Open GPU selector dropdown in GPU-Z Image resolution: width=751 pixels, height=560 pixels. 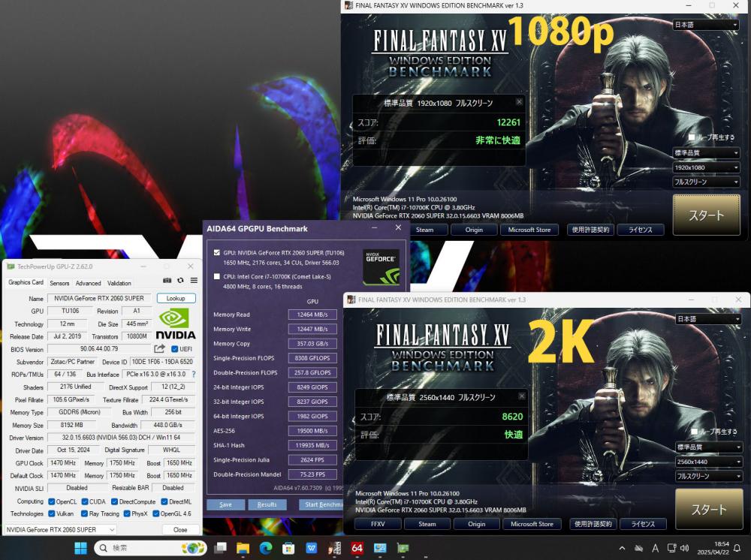60,529
